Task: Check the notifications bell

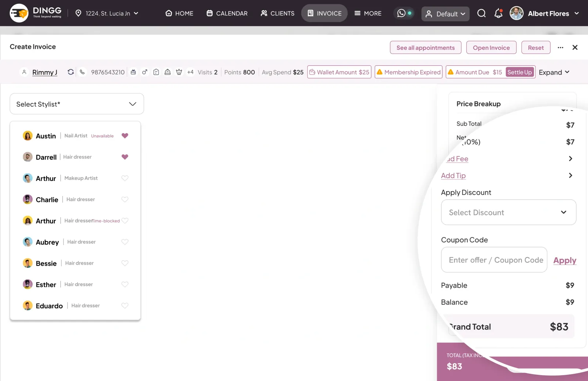Action: click(x=498, y=14)
